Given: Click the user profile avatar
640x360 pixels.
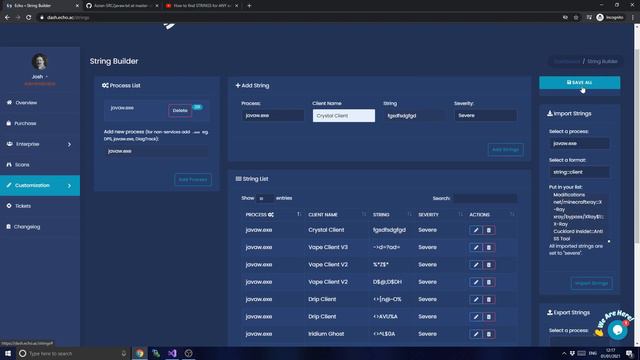Looking at the screenshot, I should pos(40,62).
